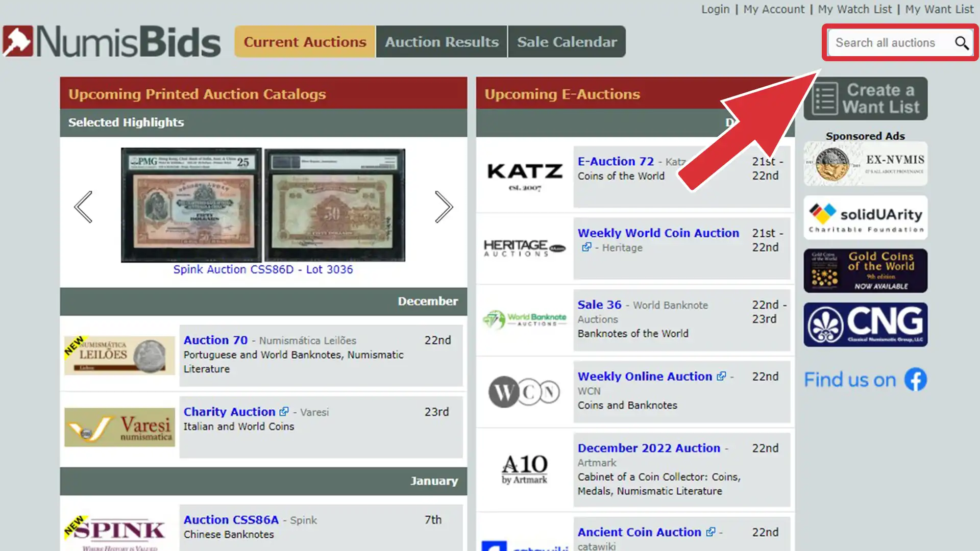
Task: Click Create a Want List button
Action: [x=866, y=98]
